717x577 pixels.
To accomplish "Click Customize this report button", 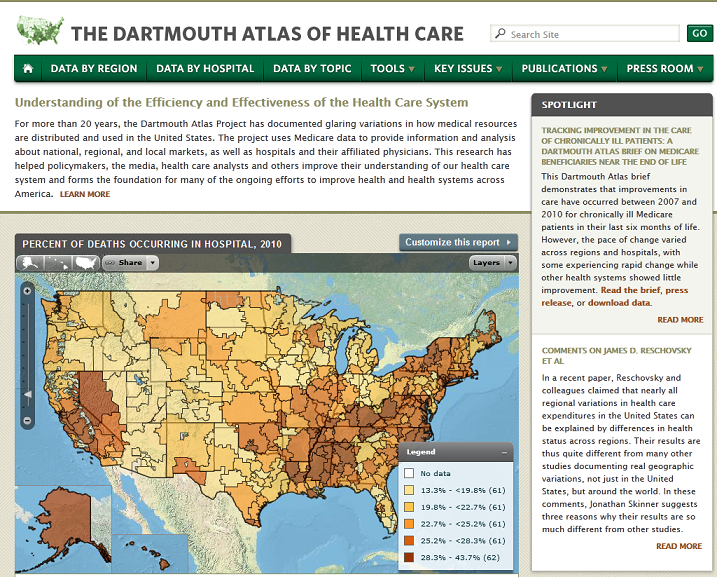I will point(458,242).
